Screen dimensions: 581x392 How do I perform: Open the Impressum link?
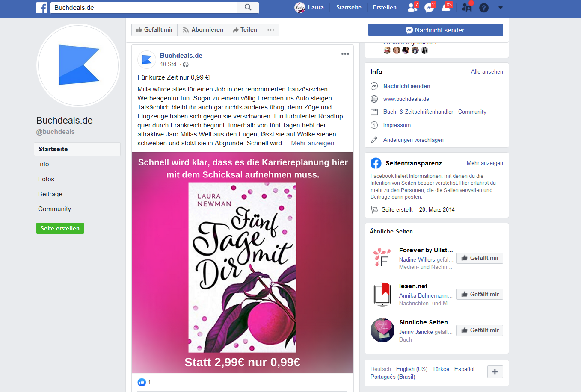pos(397,125)
